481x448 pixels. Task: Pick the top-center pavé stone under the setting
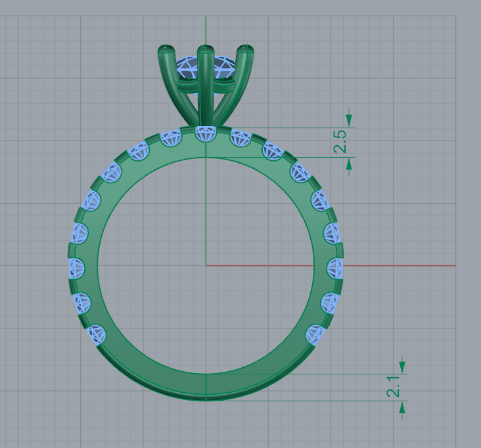(x=206, y=134)
